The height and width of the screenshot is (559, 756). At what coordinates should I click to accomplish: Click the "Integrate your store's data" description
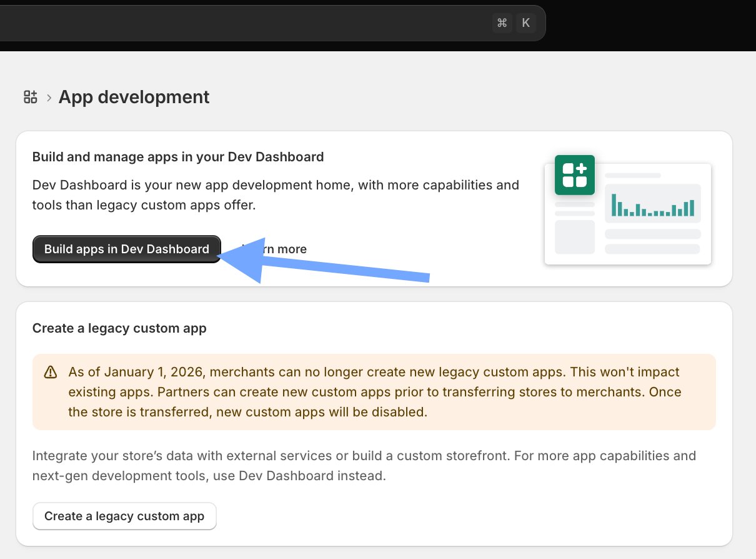(x=364, y=466)
